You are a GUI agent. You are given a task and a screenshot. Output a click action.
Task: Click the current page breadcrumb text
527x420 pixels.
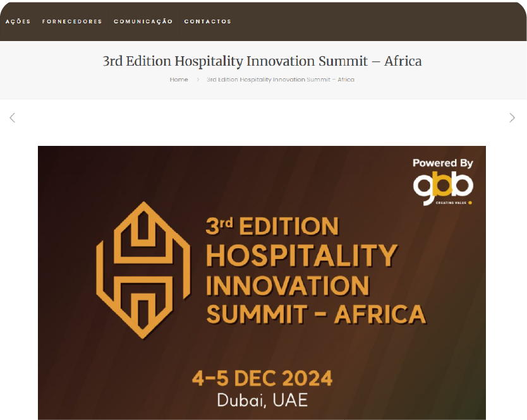click(x=281, y=80)
